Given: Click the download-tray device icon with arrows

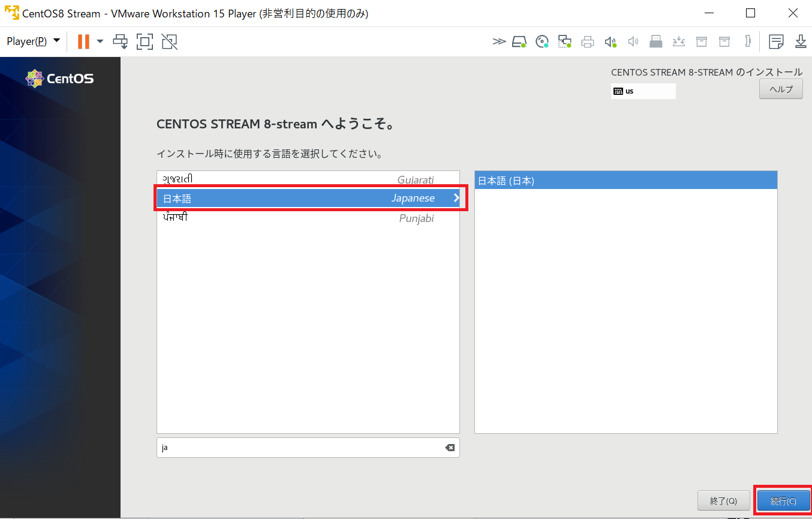Looking at the screenshot, I should [x=679, y=41].
